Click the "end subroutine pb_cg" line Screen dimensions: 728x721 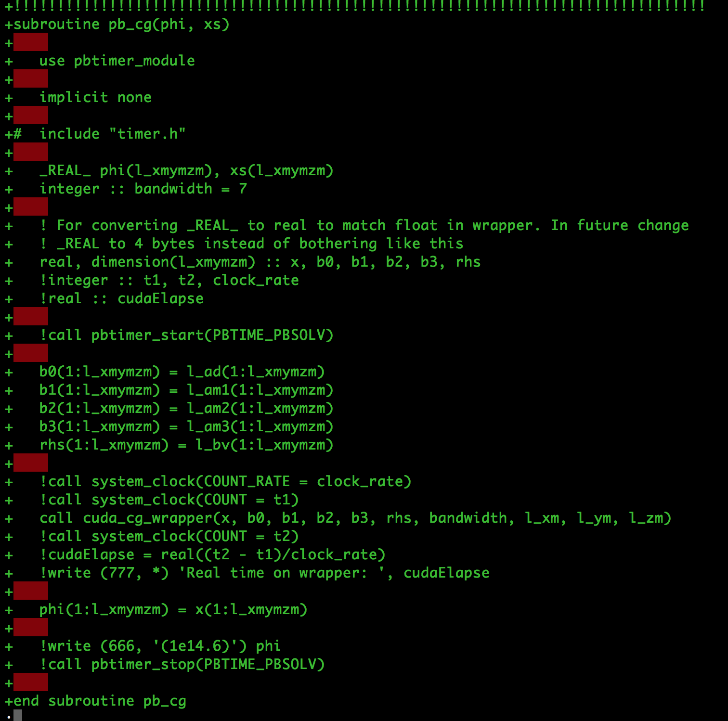click(100, 701)
